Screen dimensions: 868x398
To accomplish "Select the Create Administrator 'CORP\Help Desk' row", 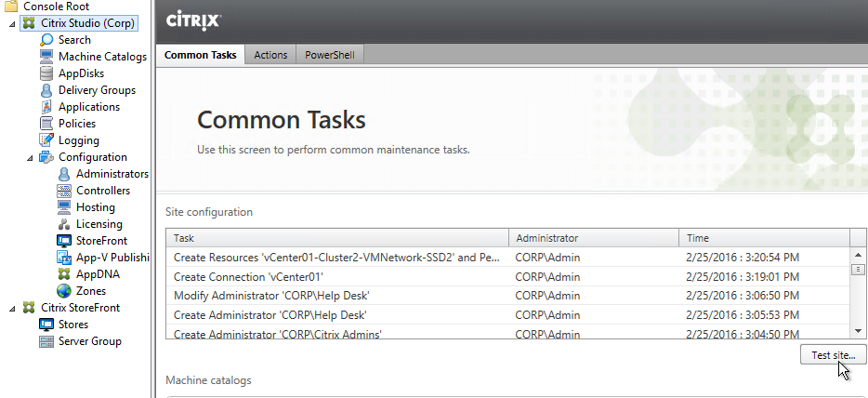I will pyautogui.click(x=508, y=315).
